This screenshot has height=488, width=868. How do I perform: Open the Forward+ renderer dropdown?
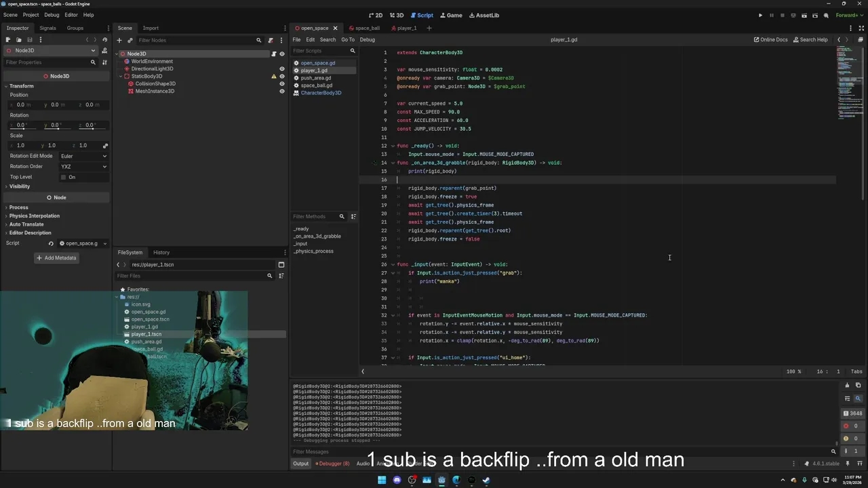pyautogui.click(x=849, y=15)
